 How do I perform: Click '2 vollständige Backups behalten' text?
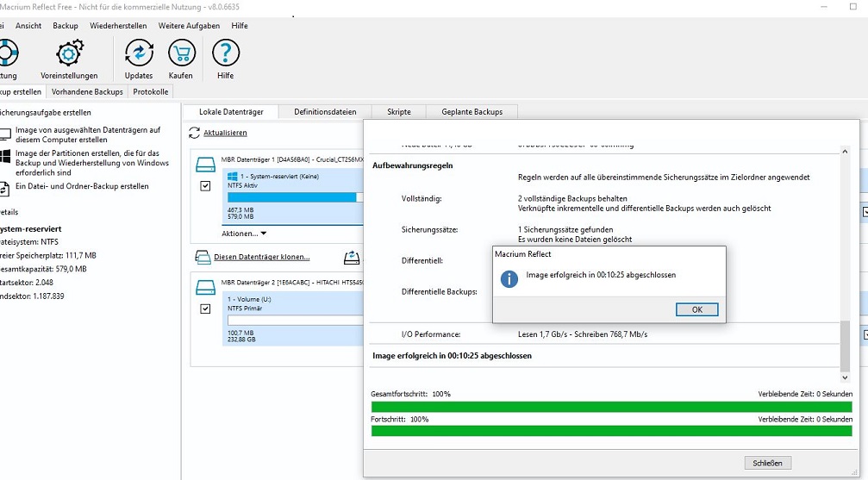pos(572,198)
